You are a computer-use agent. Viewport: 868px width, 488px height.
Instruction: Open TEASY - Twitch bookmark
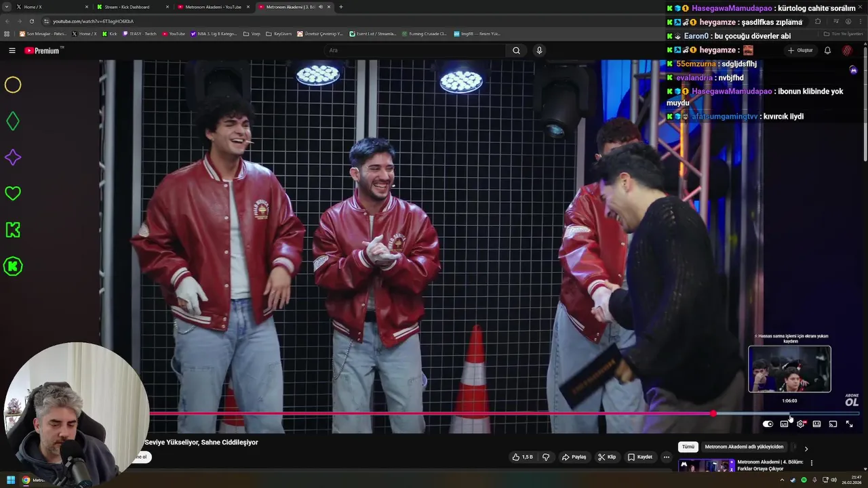139,33
